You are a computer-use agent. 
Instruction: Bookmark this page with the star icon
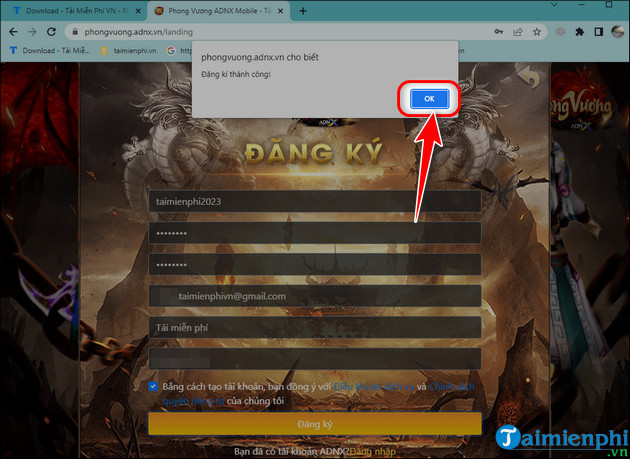click(537, 32)
